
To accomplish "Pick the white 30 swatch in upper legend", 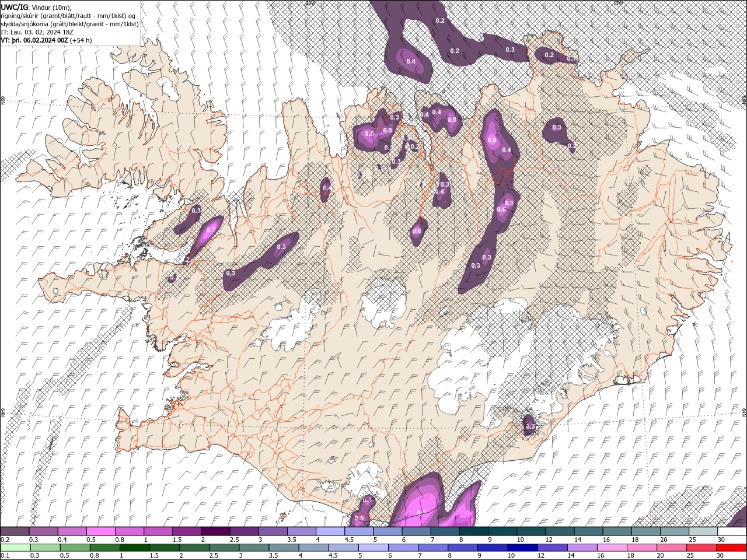I will pos(732,531).
